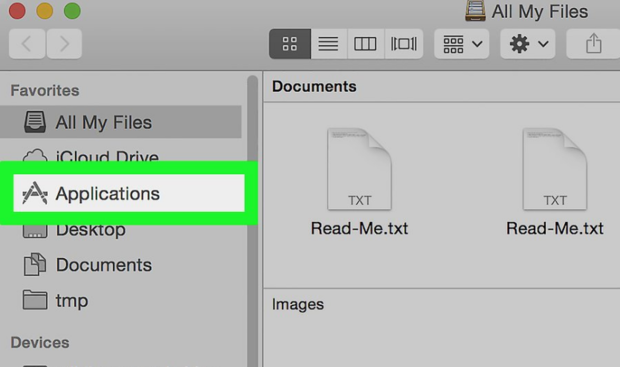The height and width of the screenshot is (367, 620).
Task: Go back with left arrow button
Action: pyautogui.click(x=27, y=44)
